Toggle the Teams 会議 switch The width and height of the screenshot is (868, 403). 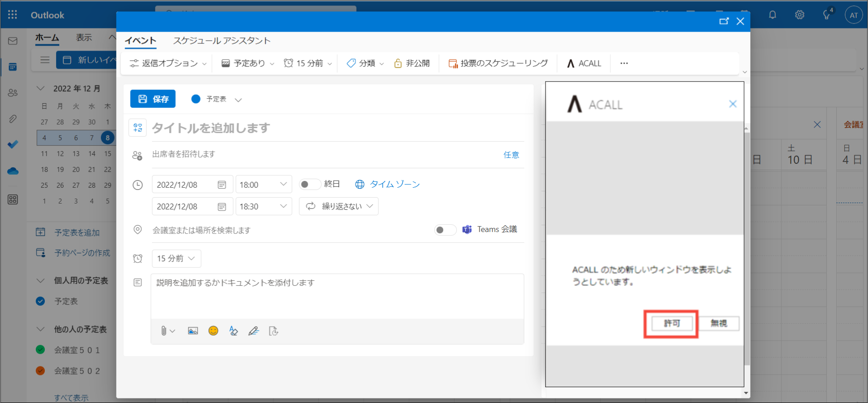tap(445, 230)
